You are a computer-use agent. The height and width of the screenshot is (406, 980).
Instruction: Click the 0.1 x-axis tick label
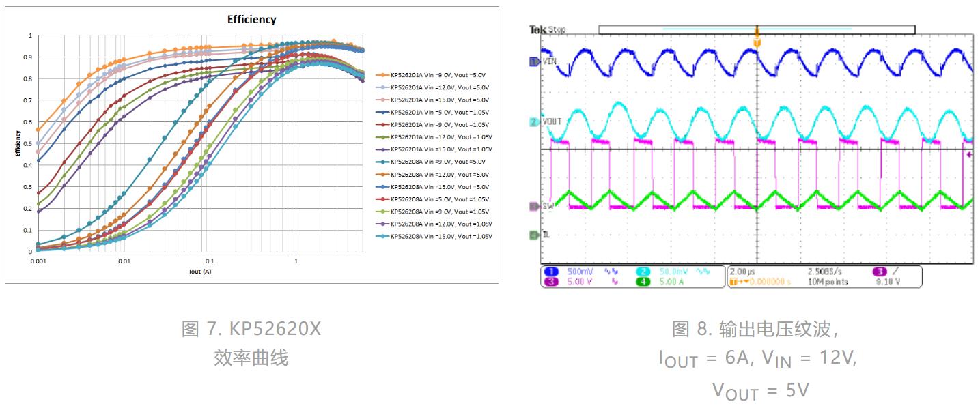coord(210,261)
